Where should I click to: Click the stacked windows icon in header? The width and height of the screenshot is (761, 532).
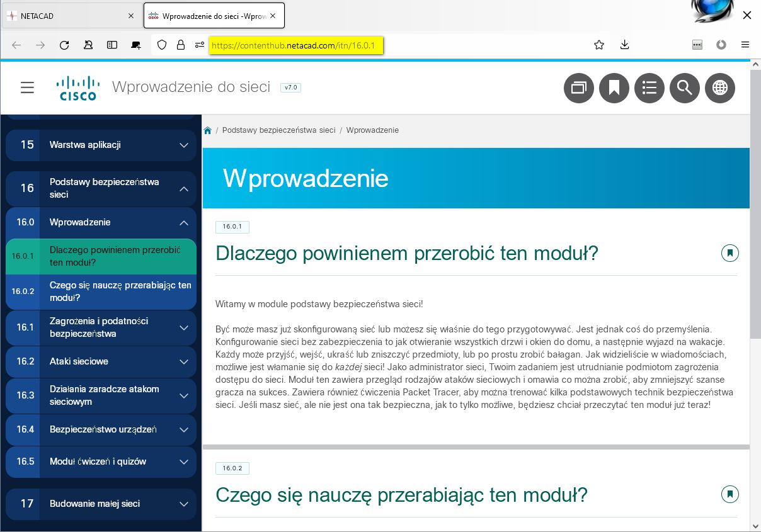579,88
